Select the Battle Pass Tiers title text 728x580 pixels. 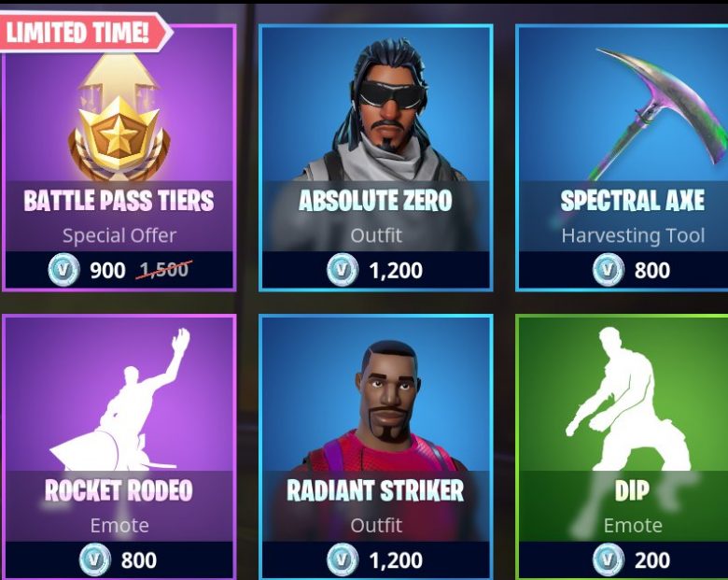tap(119, 200)
